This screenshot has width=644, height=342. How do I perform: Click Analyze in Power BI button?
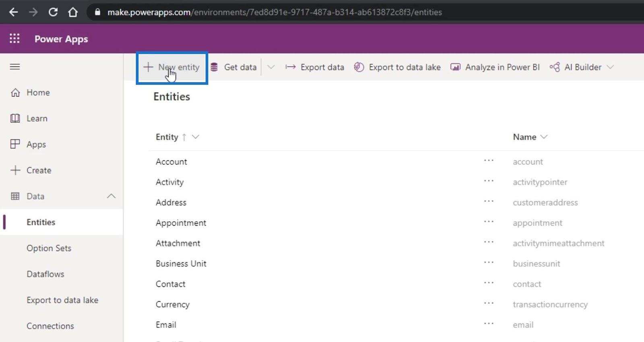click(495, 67)
